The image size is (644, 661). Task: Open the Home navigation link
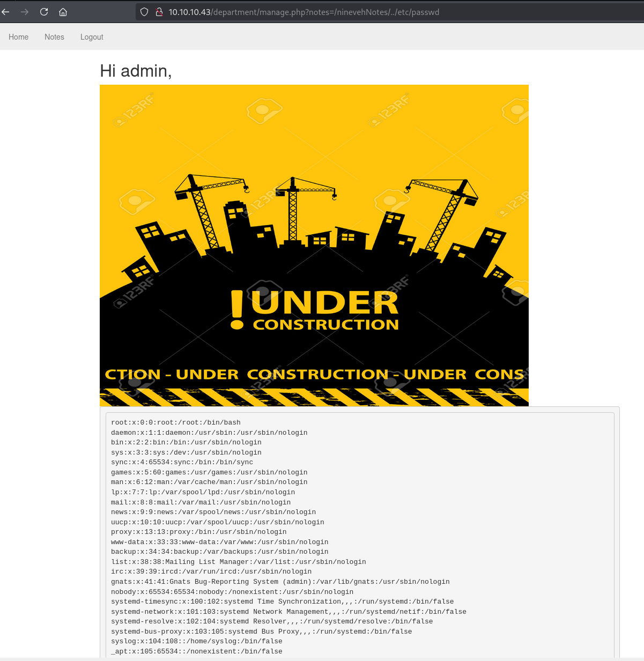[x=19, y=37]
